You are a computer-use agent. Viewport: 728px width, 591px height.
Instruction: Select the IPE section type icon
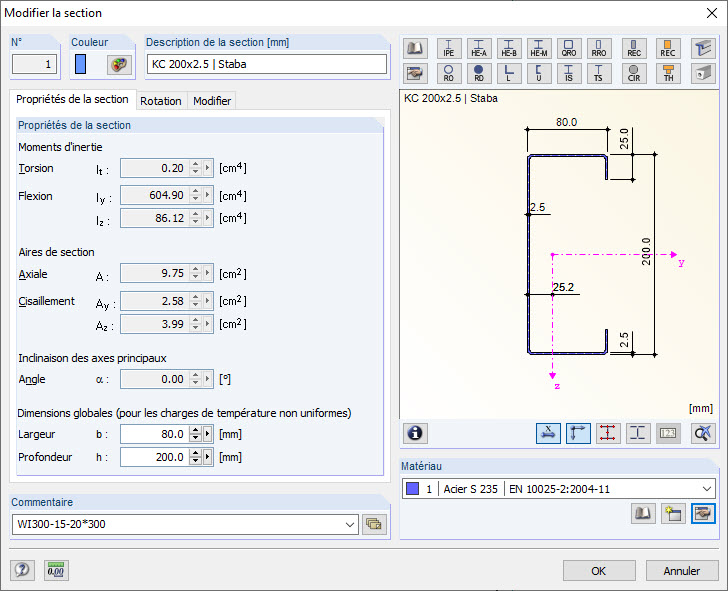(x=449, y=48)
